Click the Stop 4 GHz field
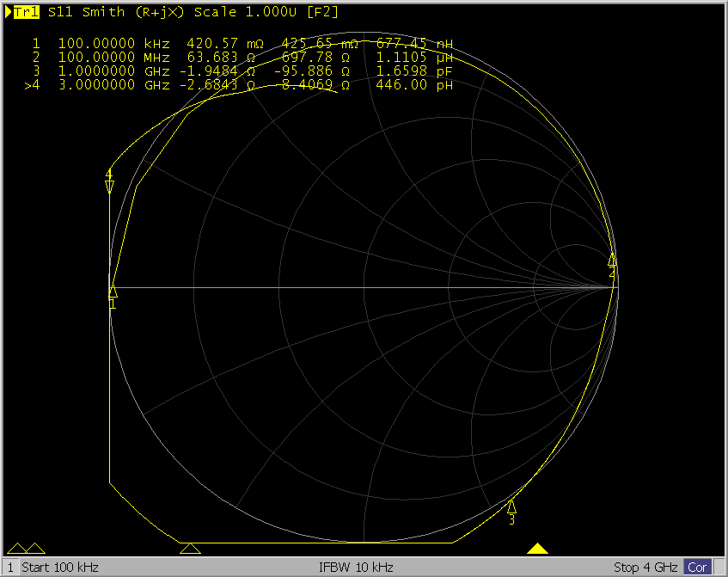728x577 pixels. pyautogui.click(x=647, y=568)
